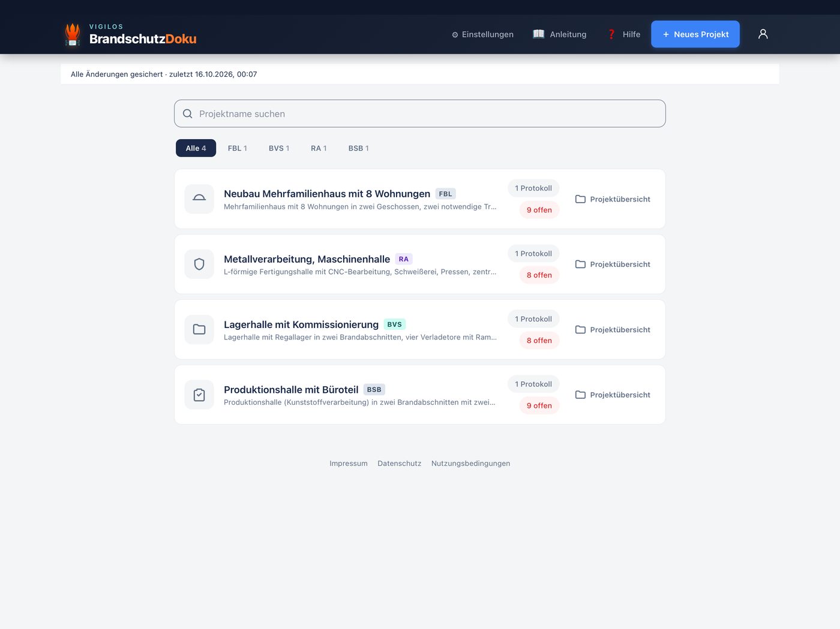Open project title Metallverarbeitung, Maschinenhalle
The image size is (840, 629).
click(307, 259)
